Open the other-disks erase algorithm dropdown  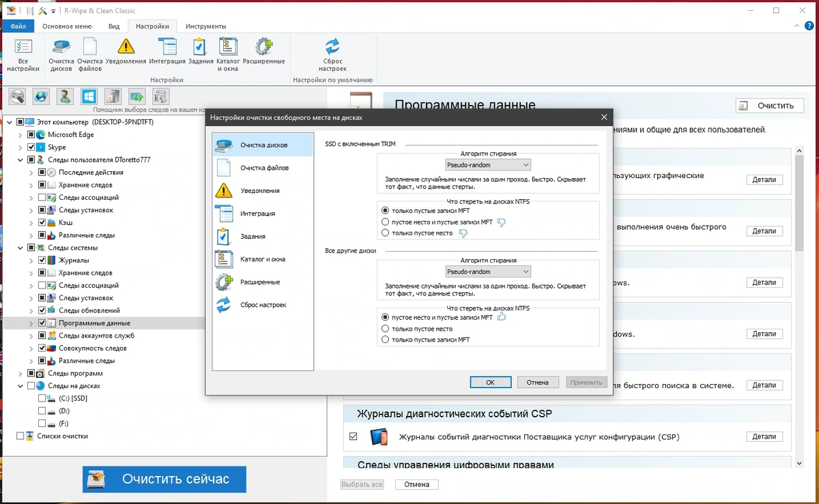pos(487,271)
